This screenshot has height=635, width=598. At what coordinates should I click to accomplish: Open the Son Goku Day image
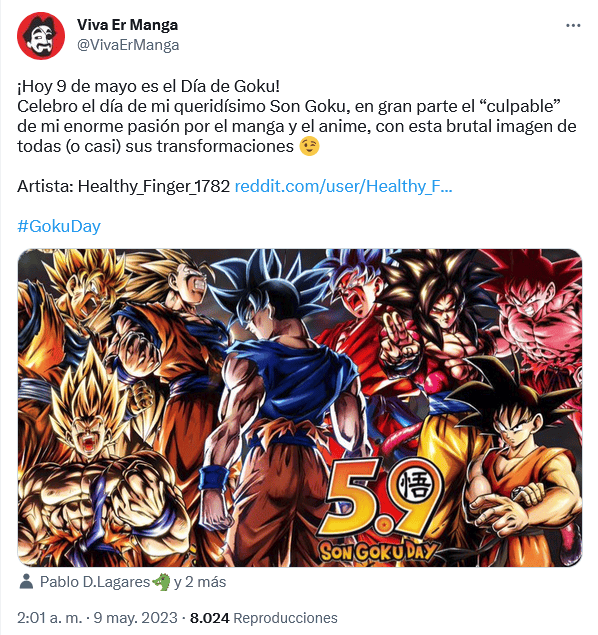click(x=300, y=407)
